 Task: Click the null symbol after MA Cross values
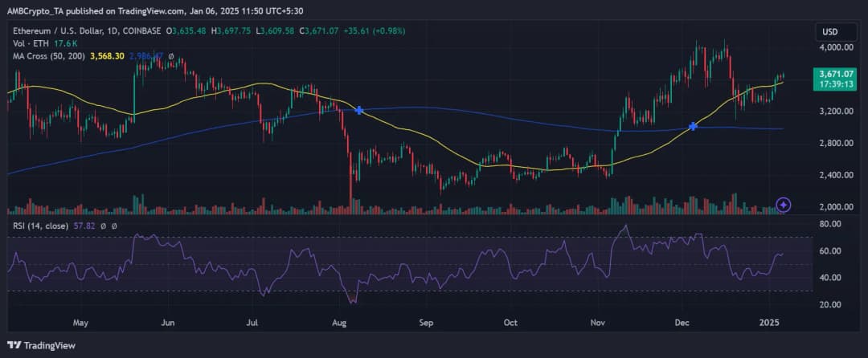click(x=171, y=56)
